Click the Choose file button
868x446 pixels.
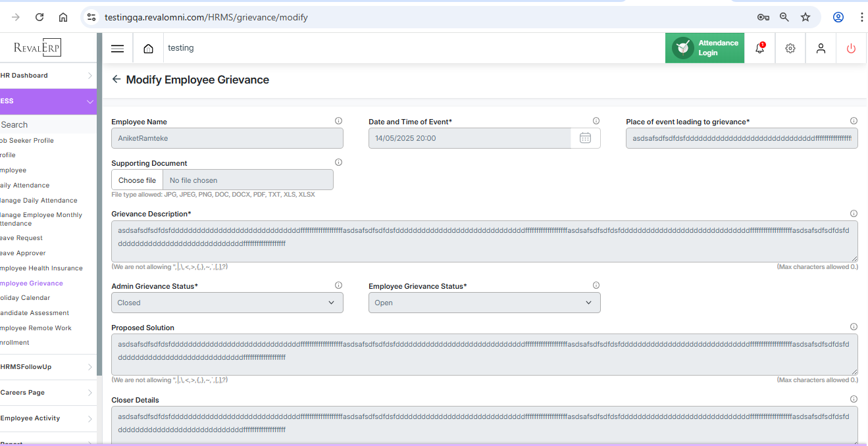click(137, 180)
